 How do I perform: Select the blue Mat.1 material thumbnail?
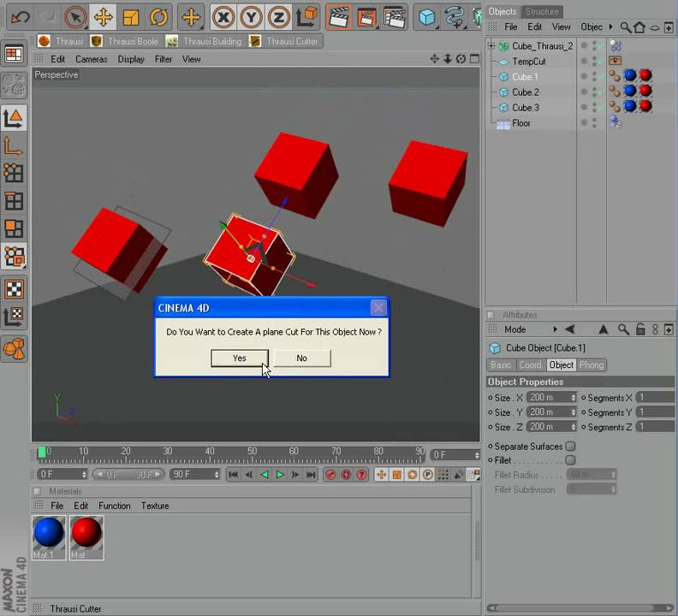point(49,538)
